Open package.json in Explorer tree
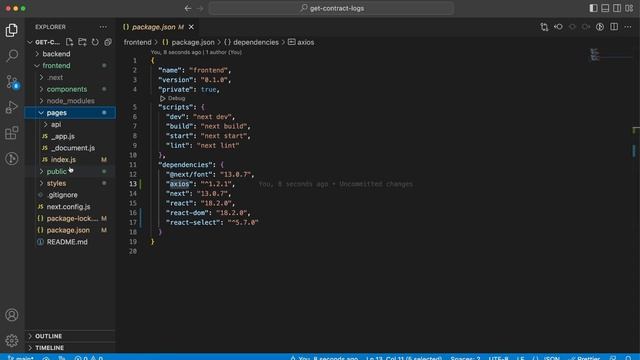This screenshot has height=360, width=640. [70, 230]
